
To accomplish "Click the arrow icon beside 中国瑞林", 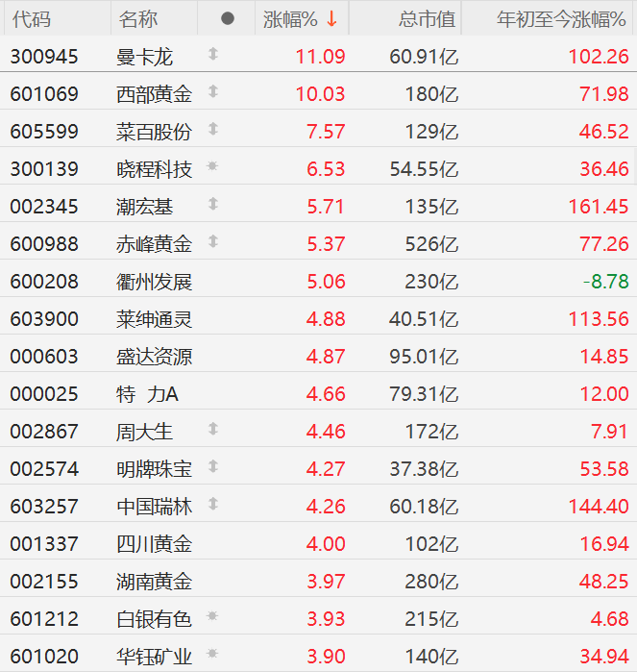I will (x=213, y=504).
